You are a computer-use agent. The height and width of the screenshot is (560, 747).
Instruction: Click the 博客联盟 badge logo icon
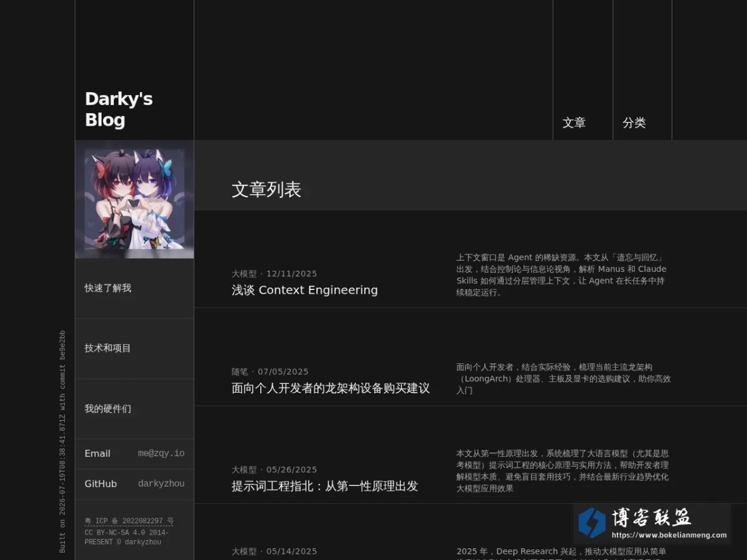pyautogui.click(x=592, y=523)
